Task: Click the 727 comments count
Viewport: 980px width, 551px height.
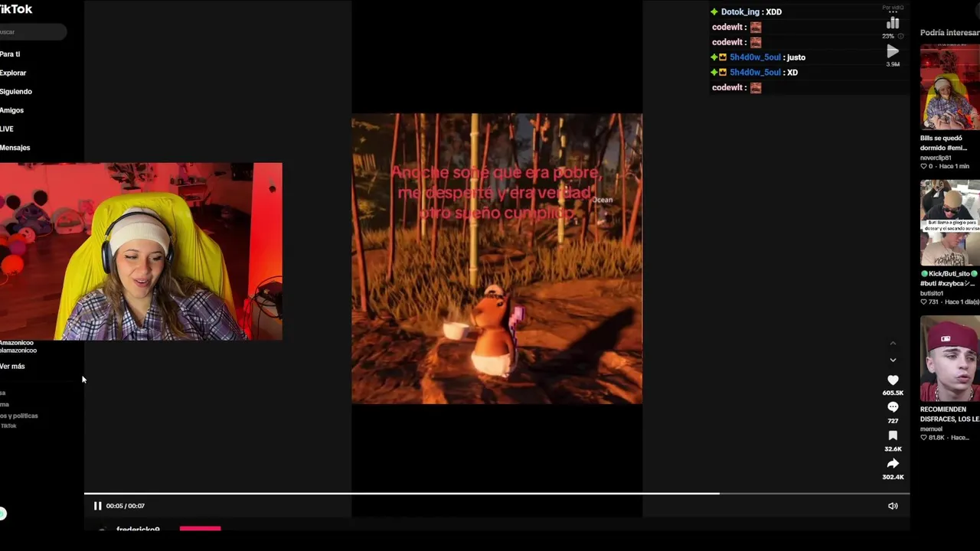Action: [x=893, y=421]
